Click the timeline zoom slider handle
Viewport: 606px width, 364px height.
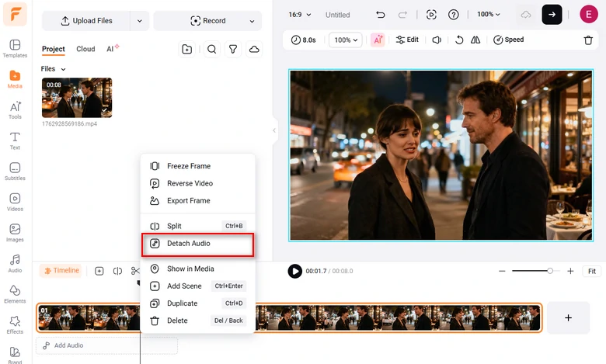[549, 271]
